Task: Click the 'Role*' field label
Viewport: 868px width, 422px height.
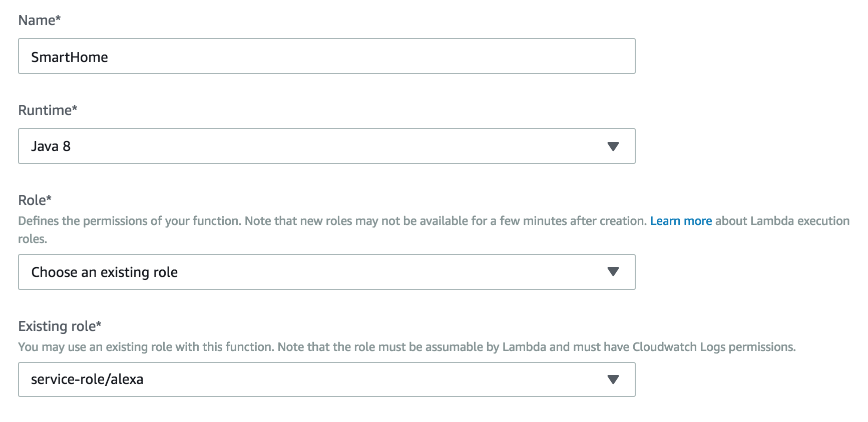Action: pyautogui.click(x=35, y=200)
